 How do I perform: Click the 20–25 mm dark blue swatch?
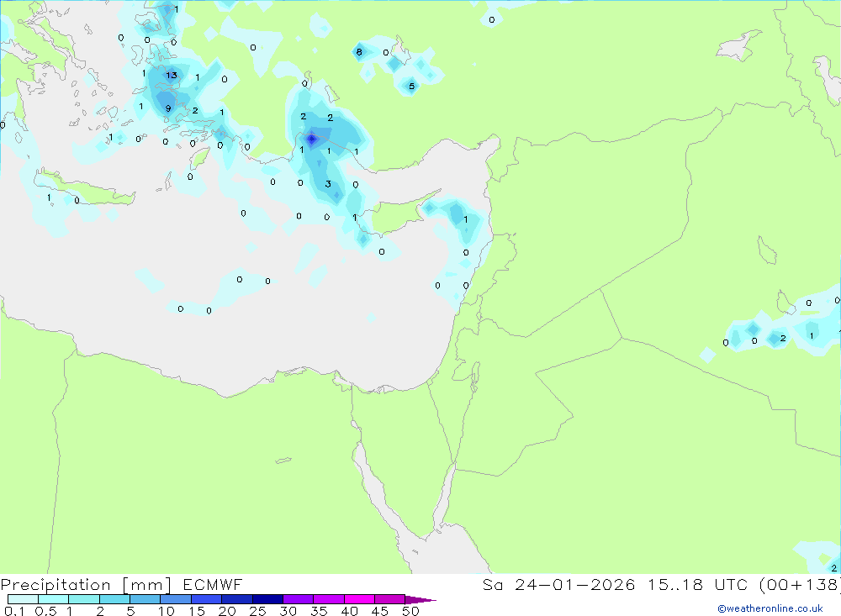tap(236, 599)
